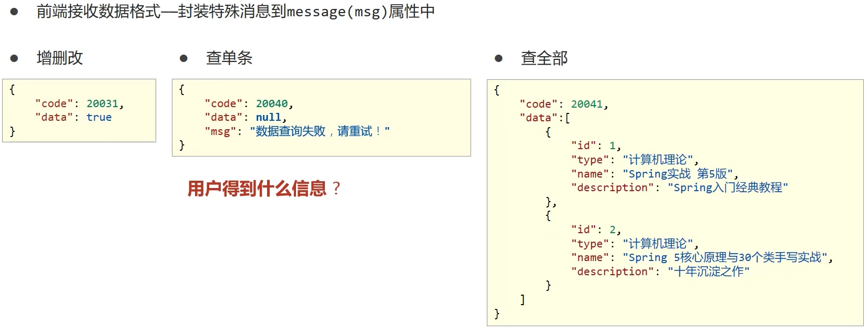Click the description Spring入门经典教程
This screenshot has width=868, height=333.
728,188
